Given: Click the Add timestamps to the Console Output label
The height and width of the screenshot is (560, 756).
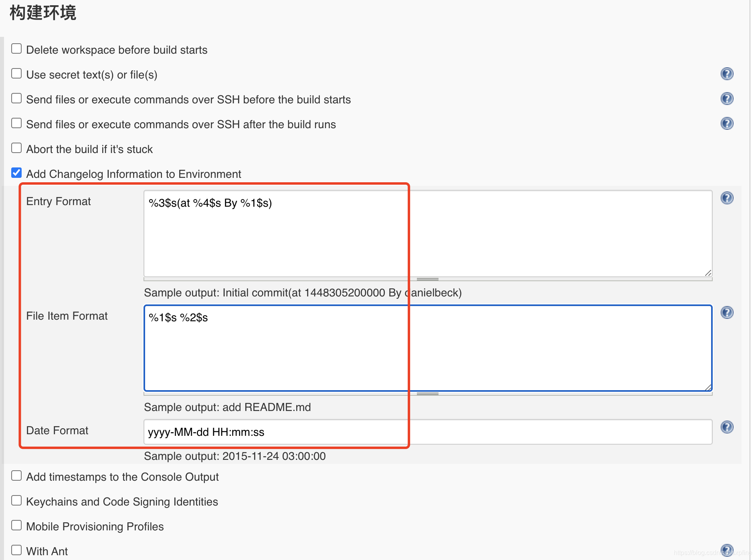Looking at the screenshot, I should pyautogui.click(x=122, y=477).
